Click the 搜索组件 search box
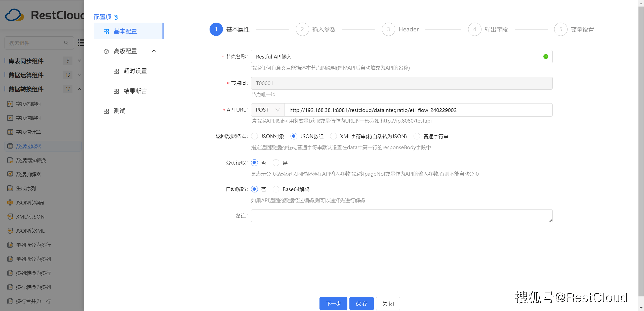The width and height of the screenshot is (644, 311). (x=39, y=43)
